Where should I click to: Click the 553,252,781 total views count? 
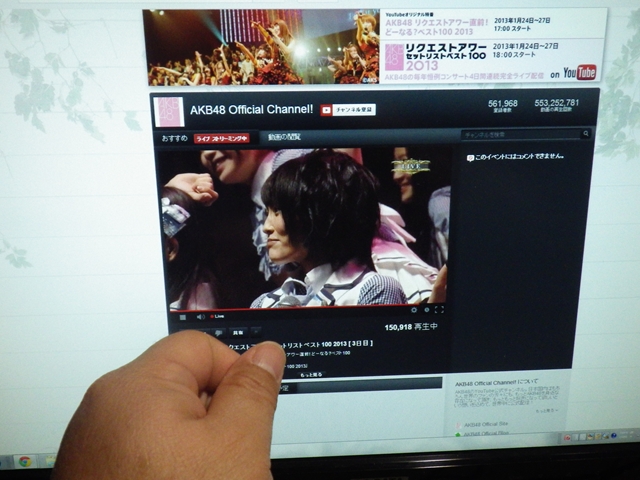click(557, 102)
